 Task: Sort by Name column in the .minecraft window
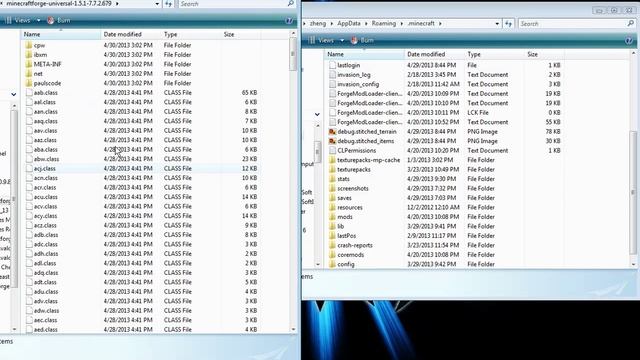coord(364,54)
